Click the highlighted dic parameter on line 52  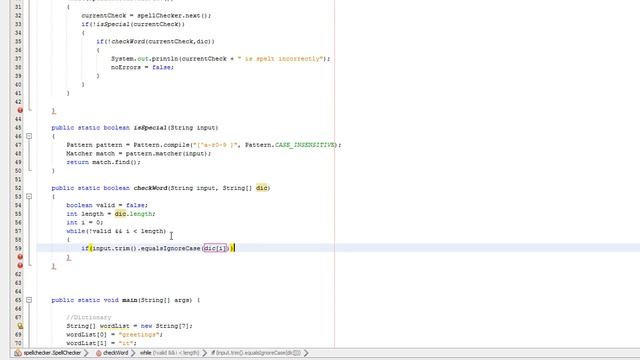coord(262,188)
